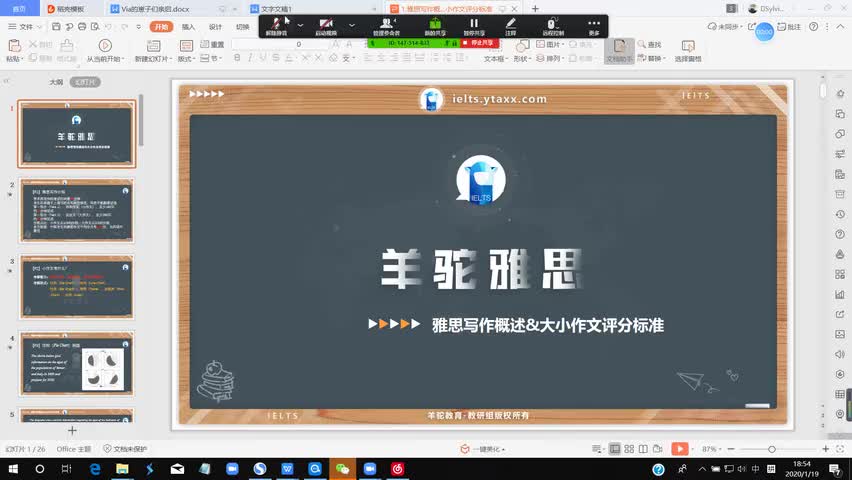Click the Comments button near top right

(x=789, y=27)
